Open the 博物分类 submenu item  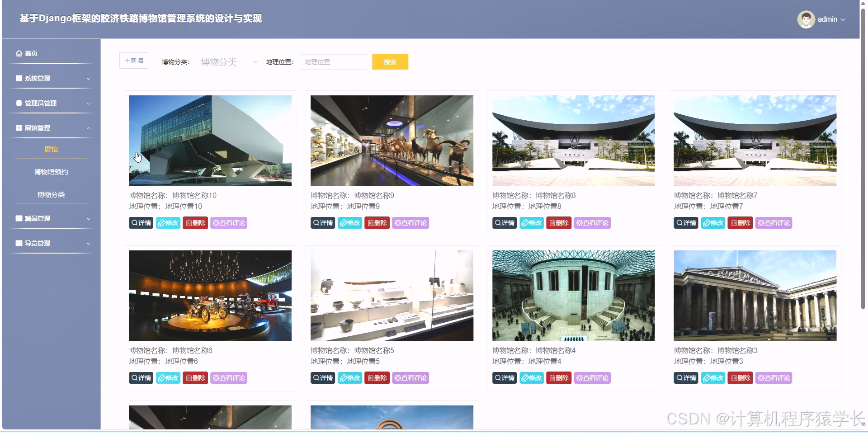coord(51,195)
